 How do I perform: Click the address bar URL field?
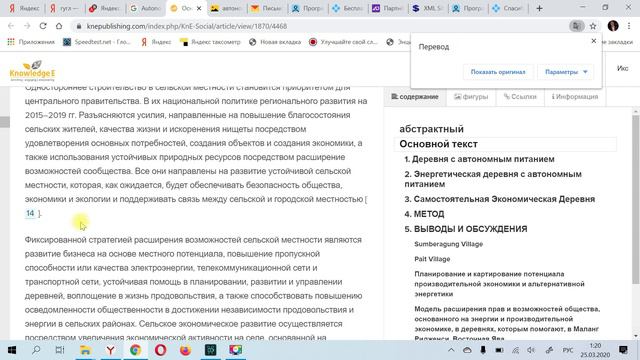[318, 26]
